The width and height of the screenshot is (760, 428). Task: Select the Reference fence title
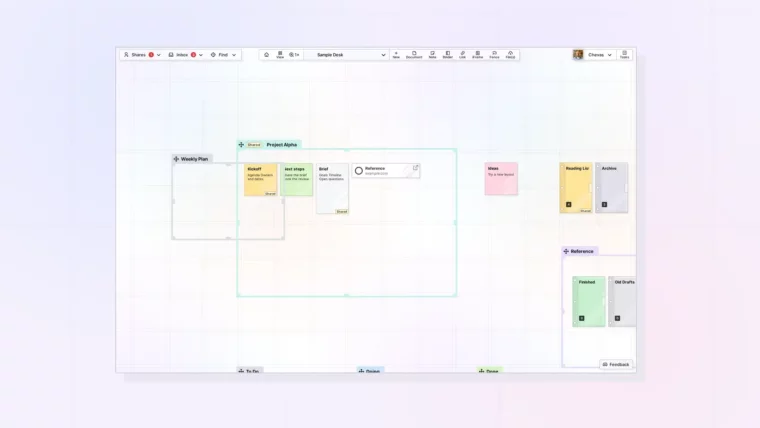coord(582,252)
